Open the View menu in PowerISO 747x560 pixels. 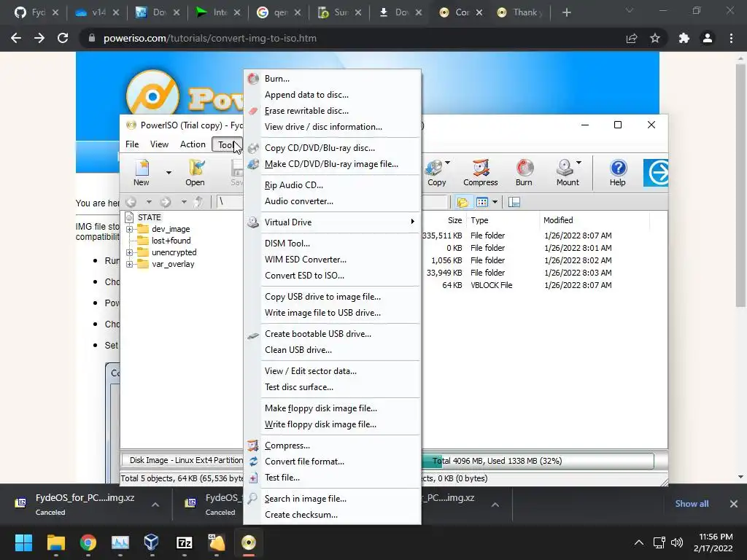click(159, 144)
